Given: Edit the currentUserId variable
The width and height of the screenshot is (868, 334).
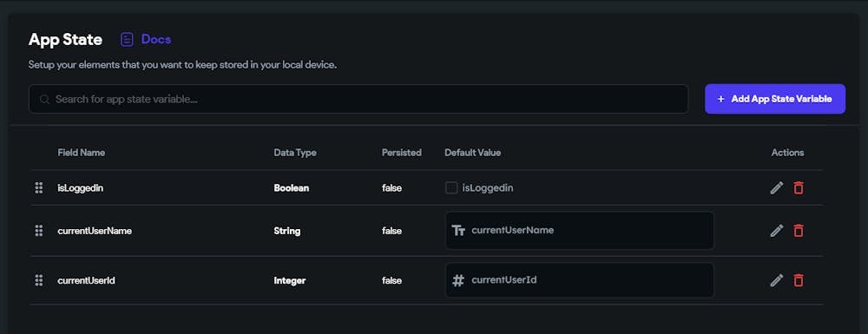Looking at the screenshot, I should coord(777,280).
